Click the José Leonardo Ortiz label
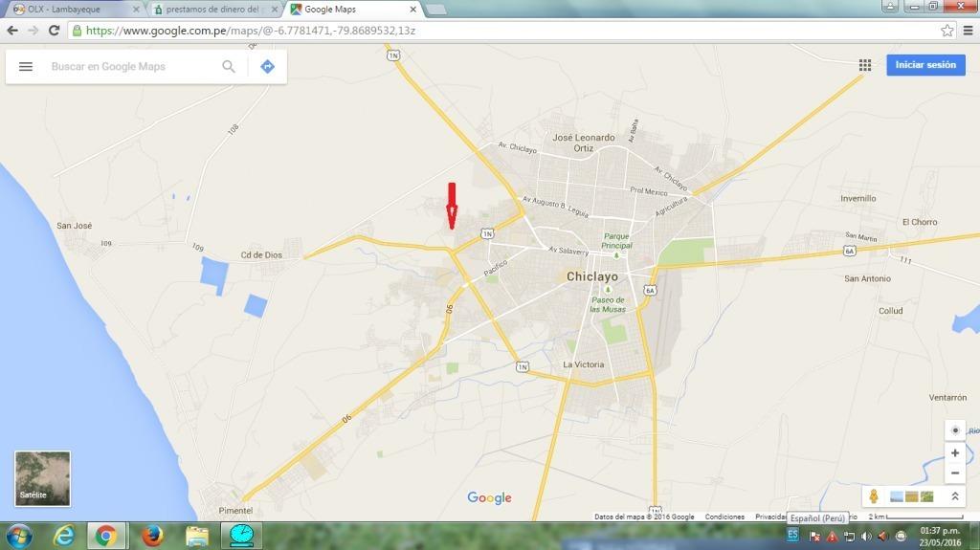 click(x=583, y=143)
